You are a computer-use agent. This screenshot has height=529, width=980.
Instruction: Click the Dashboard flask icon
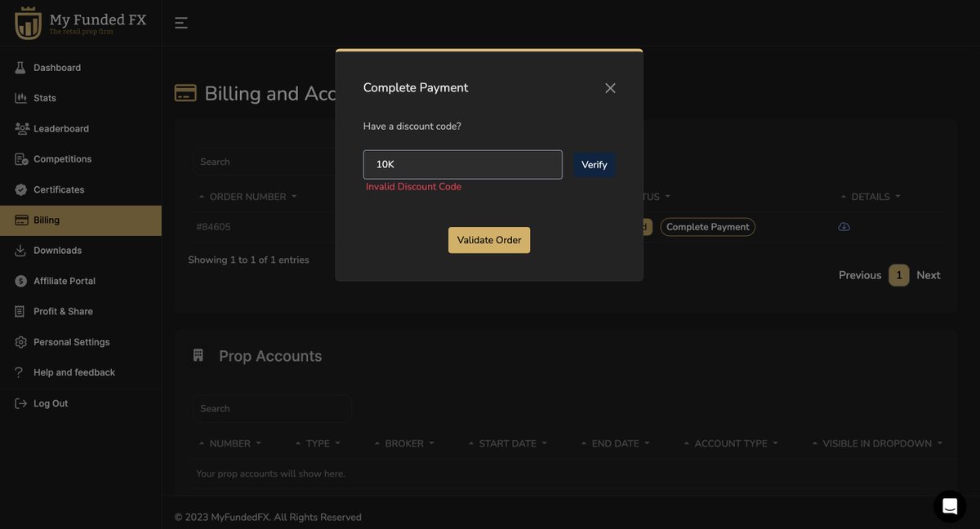pyautogui.click(x=20, y=68)
